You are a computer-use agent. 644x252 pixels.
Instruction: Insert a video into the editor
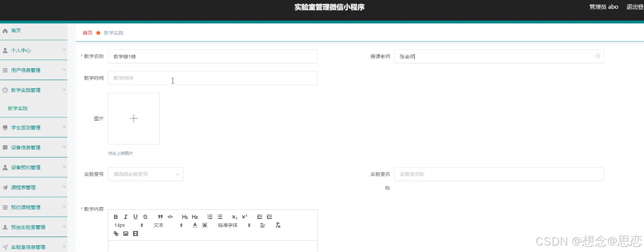coord(136,233)
